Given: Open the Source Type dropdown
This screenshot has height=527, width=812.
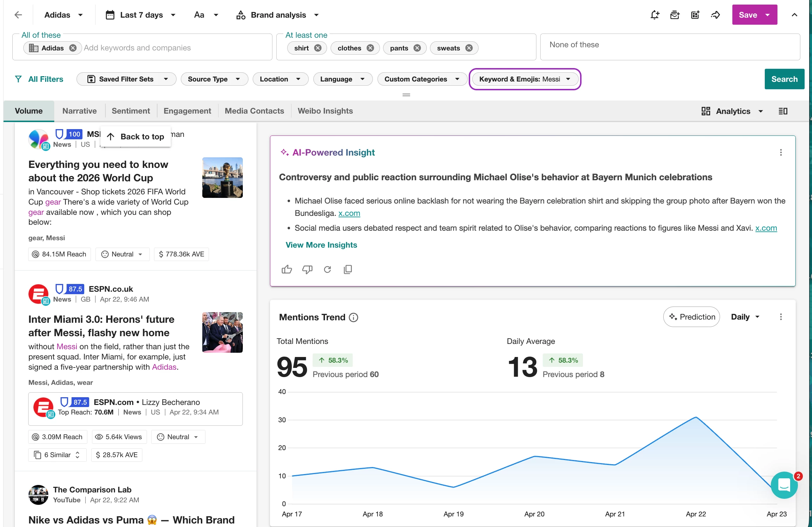Looking at the screenshot, I should click(x=214, y=79).
